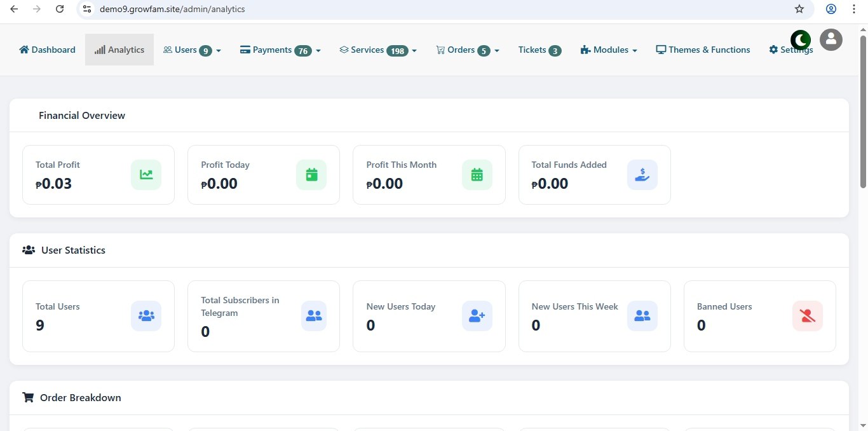Go to the Dashboard nav item
This screenshot has width=868, height=431.
tap(47, 50)
